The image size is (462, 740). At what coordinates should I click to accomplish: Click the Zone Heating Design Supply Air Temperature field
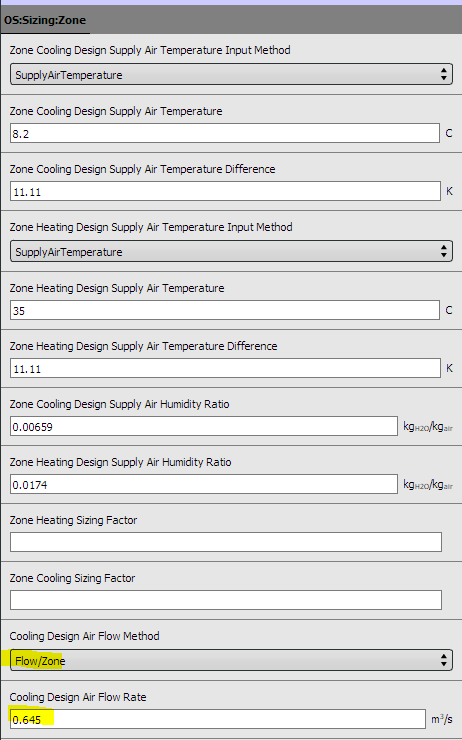click(x=225, y=311)
